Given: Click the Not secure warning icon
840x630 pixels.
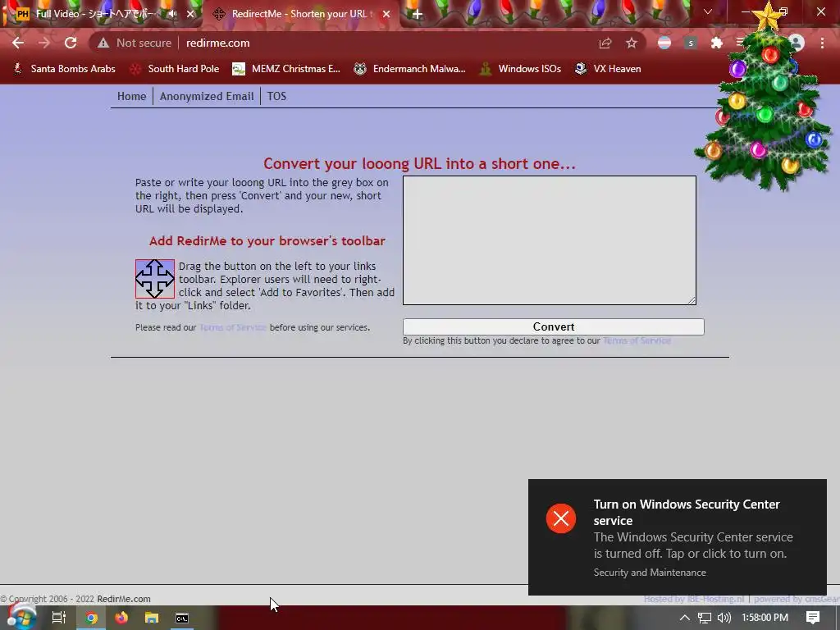Looking at the screenshot, I should point(103,43).
